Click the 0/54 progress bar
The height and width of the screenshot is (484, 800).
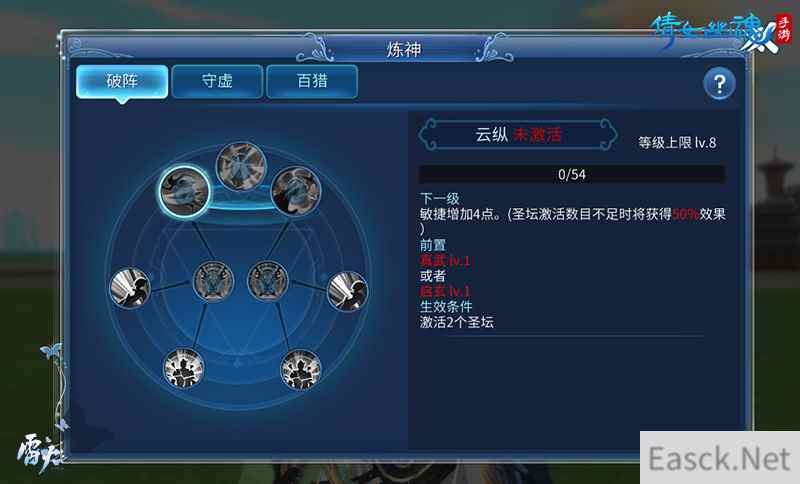pos(571,174)
